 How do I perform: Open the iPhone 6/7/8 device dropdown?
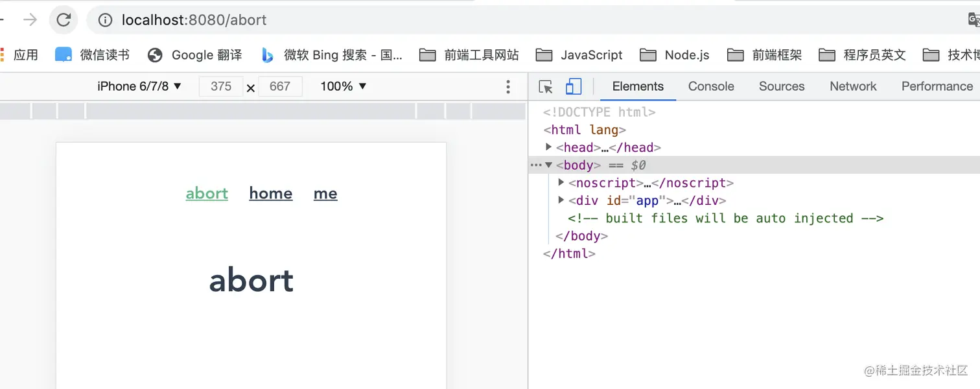(139, 86)
